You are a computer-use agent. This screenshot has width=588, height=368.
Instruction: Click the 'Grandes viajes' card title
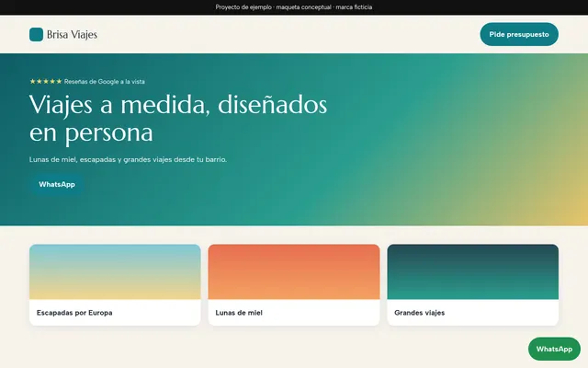click(419, 313)
